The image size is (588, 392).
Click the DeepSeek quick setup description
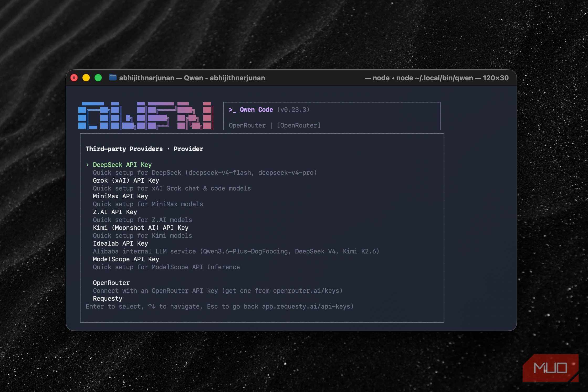click(x=205, y=173)
